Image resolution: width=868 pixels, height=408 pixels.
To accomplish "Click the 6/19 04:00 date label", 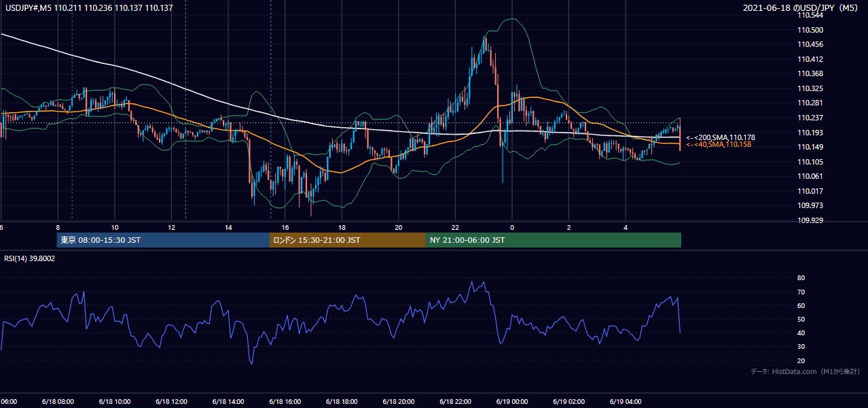I will (626, 402).
